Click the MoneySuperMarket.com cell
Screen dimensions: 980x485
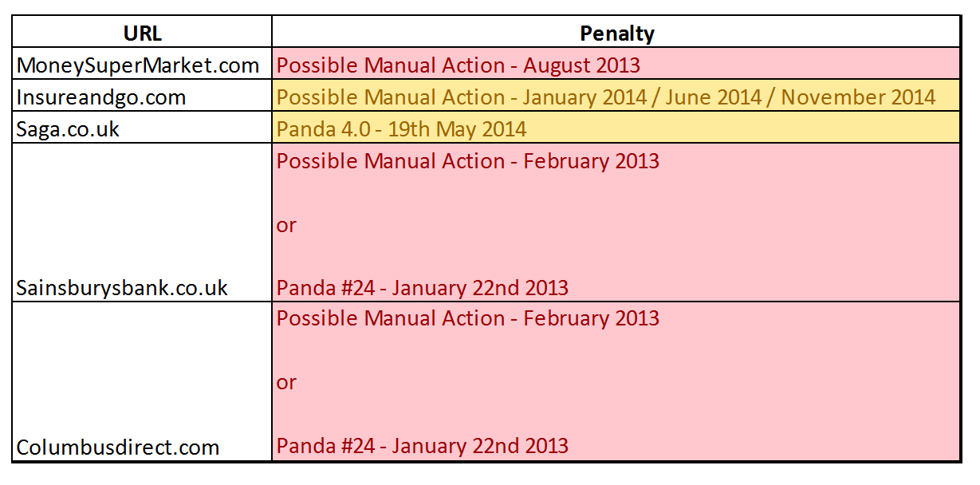point(142,64)
